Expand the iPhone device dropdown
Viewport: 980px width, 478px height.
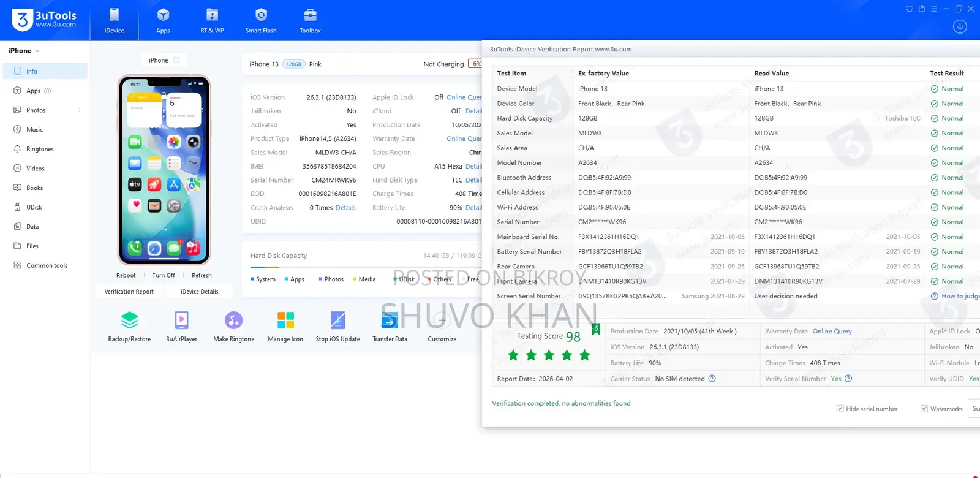24,51
